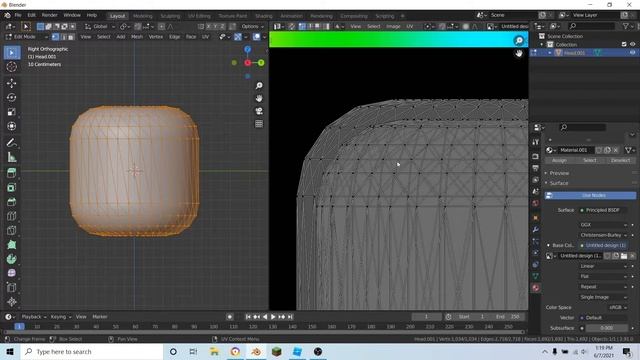Open the Tool settings properties tab
The image size is (640, 360).
point(536,142)
